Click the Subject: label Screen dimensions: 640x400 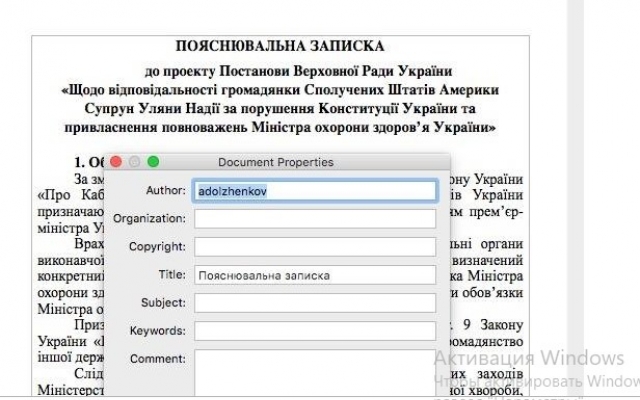(x=163, y=303)
